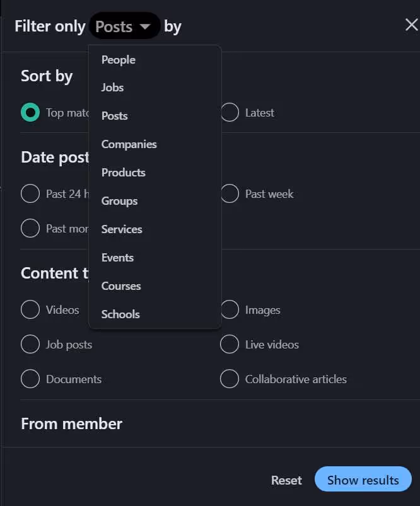The height and width of the screenshot is (506, 420).
Task: Choose Groups in the open dropdown list
Action: pyautogui.click(x=119, y=201)
